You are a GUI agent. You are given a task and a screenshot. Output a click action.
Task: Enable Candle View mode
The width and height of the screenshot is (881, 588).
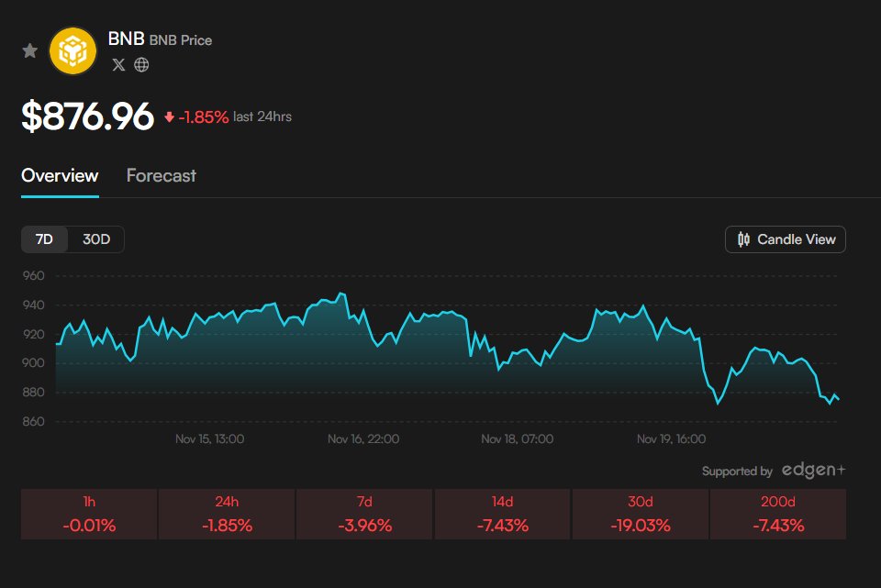point(785,239)
